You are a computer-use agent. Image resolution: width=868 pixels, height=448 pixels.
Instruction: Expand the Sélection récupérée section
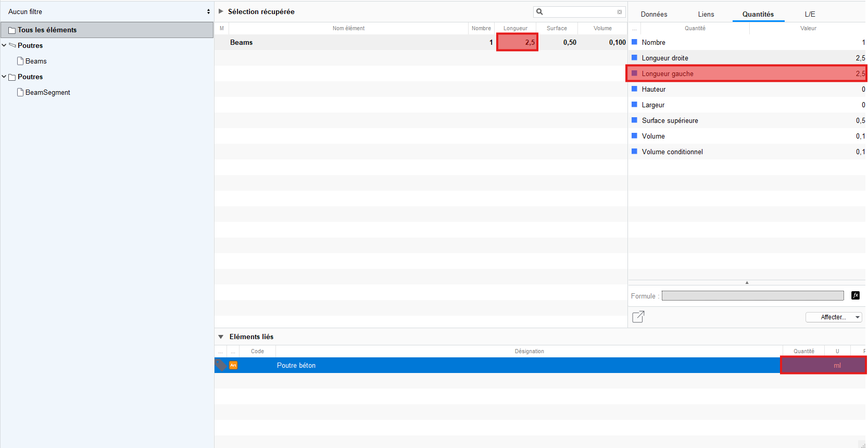pyautogui.click(x=221, y=11)
